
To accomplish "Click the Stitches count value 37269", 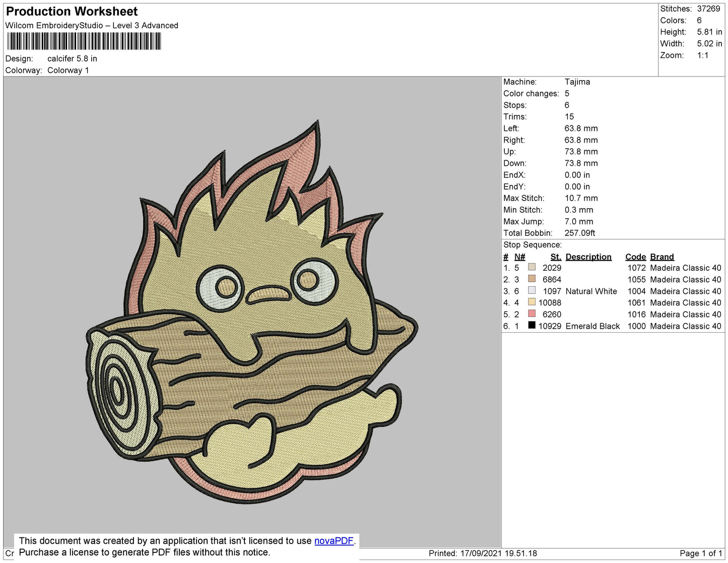I will point(708,9).
